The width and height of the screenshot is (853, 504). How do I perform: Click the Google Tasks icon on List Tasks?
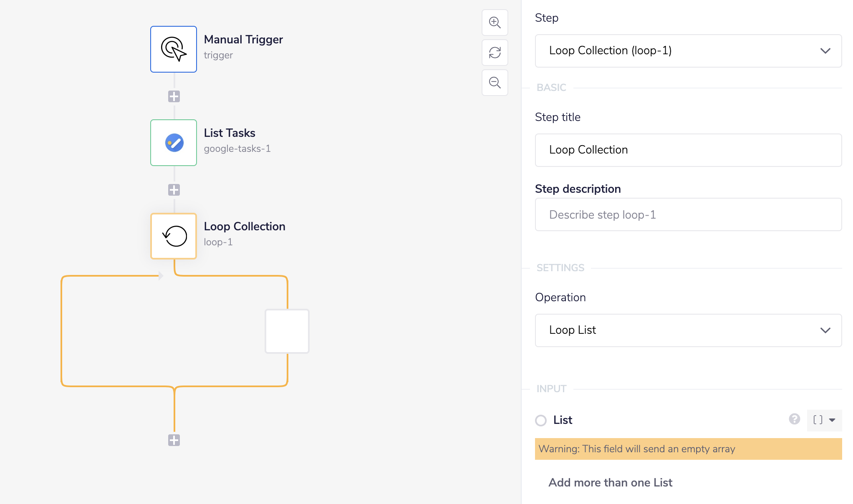coord(173,142)
